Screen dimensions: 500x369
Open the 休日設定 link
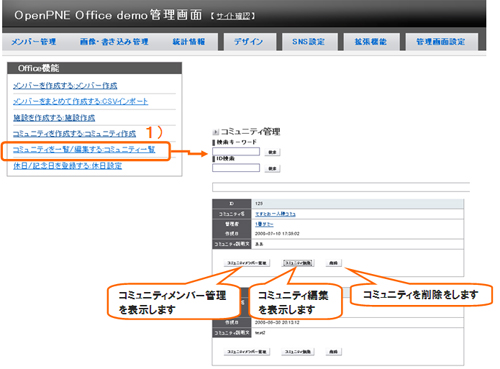(67, 166)
